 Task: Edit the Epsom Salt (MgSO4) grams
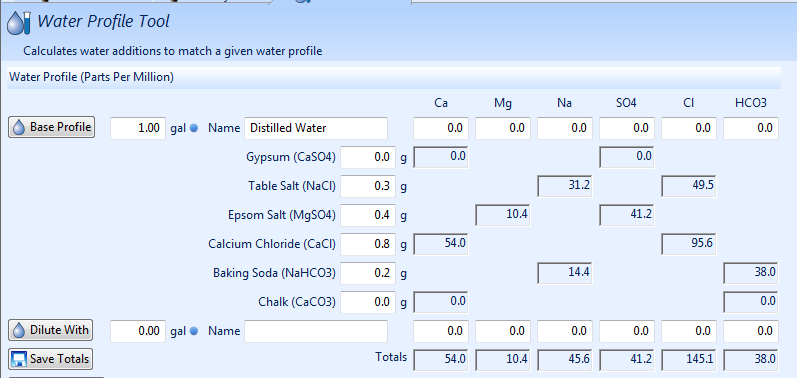(368, 215)
